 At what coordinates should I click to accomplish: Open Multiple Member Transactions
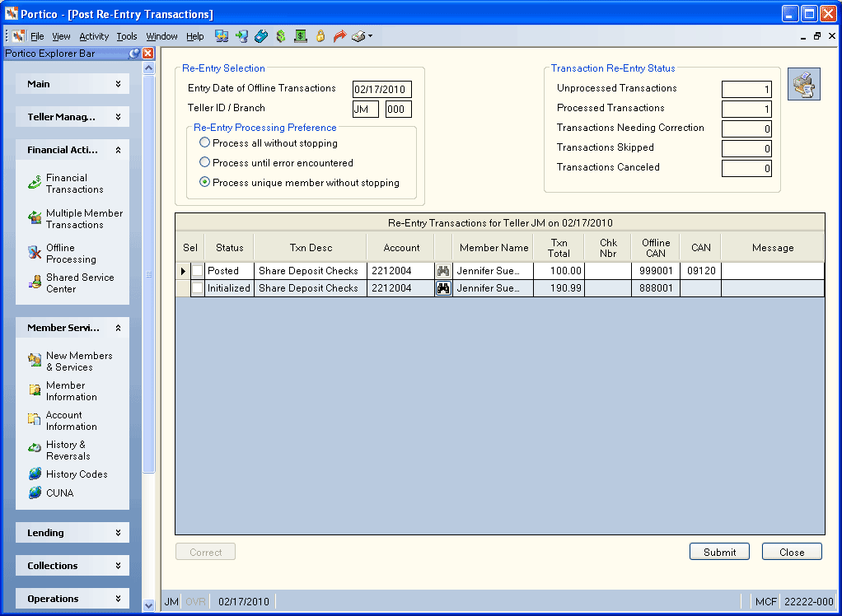[75, 219]
